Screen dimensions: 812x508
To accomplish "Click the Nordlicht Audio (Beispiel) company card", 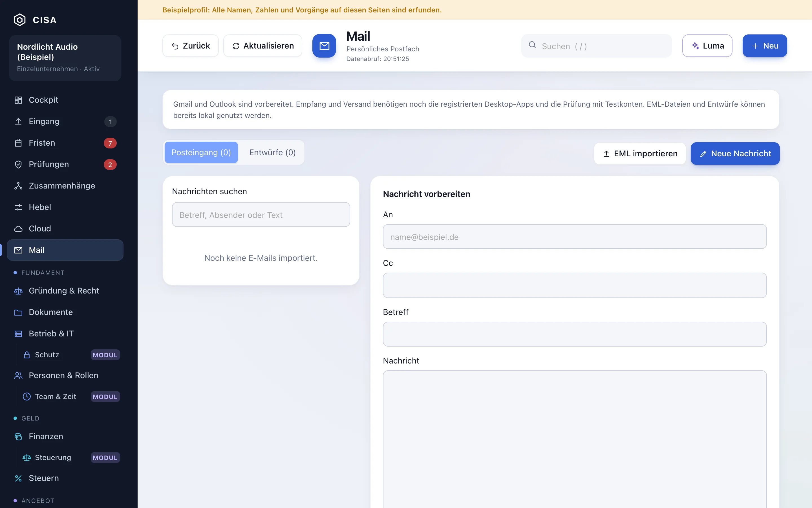I will pyautogui.click(x=65, y=58).
